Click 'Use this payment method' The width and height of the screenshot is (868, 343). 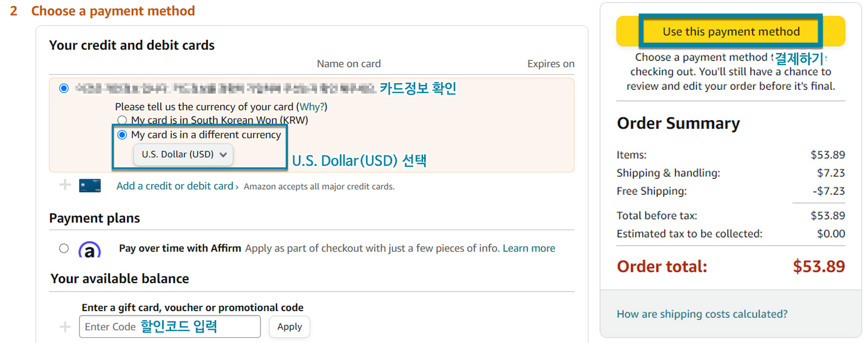730,31
